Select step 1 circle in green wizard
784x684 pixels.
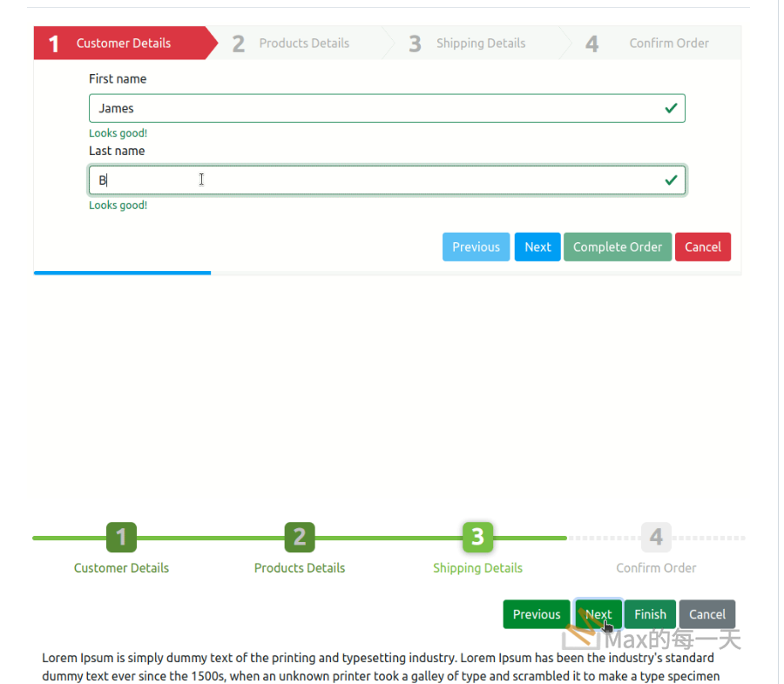pyautogui.click(x=121, y=538)
